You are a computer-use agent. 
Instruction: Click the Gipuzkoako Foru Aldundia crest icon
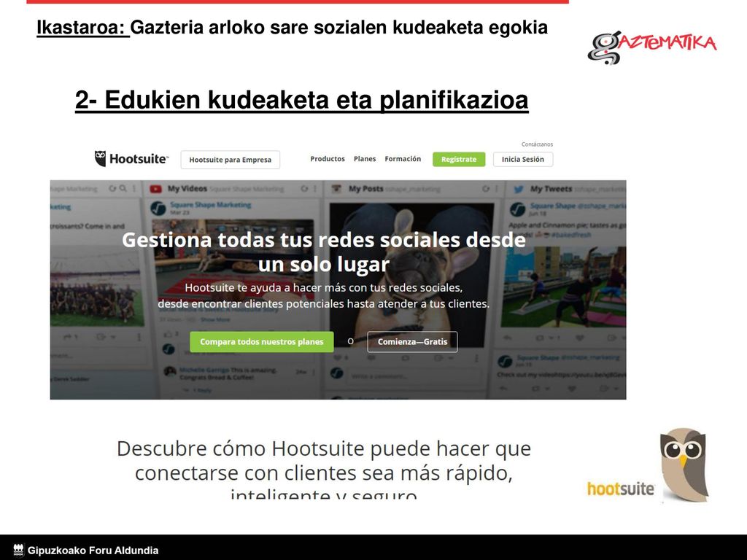click(18, 550)
